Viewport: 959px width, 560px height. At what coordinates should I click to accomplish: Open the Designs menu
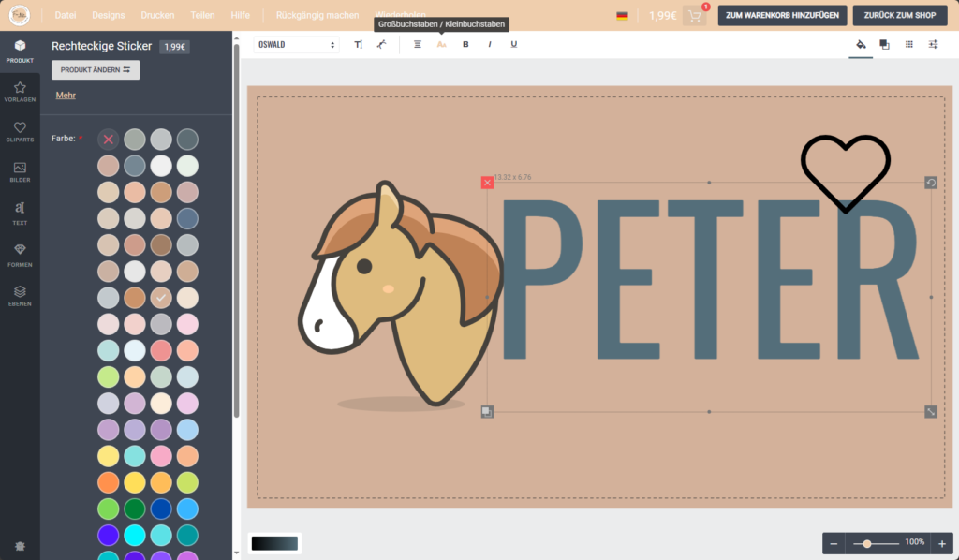109,16
